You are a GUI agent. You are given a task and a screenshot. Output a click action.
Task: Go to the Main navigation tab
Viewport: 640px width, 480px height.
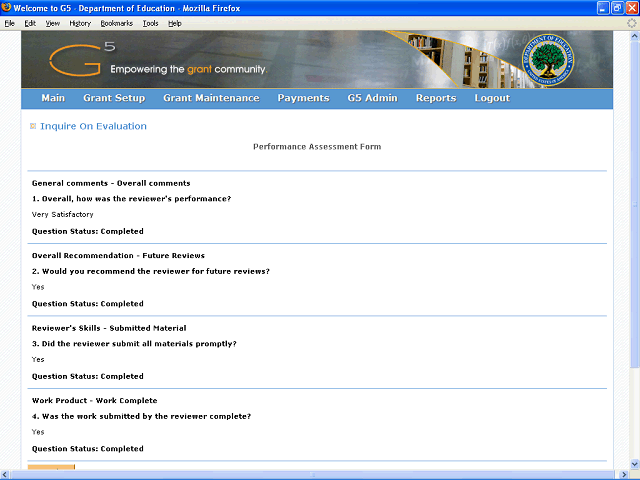(x=53, y=98)
